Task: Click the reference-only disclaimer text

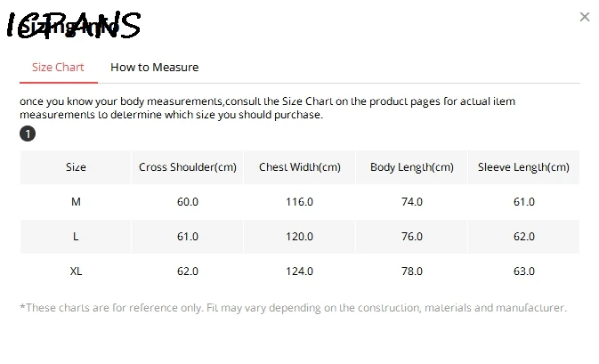Action: [x=293, y=308]
